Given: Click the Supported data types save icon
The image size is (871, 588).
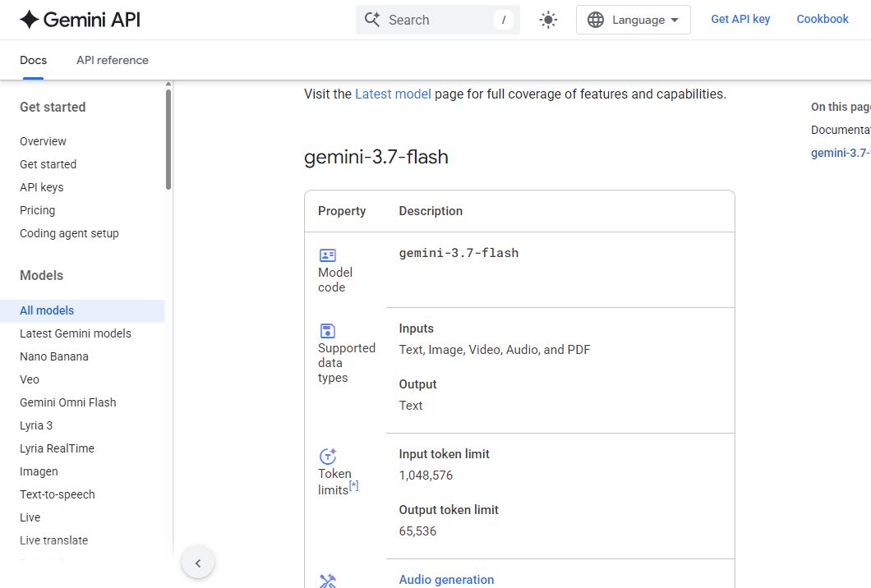Looking at the screenshot, I should pos(328,331).
